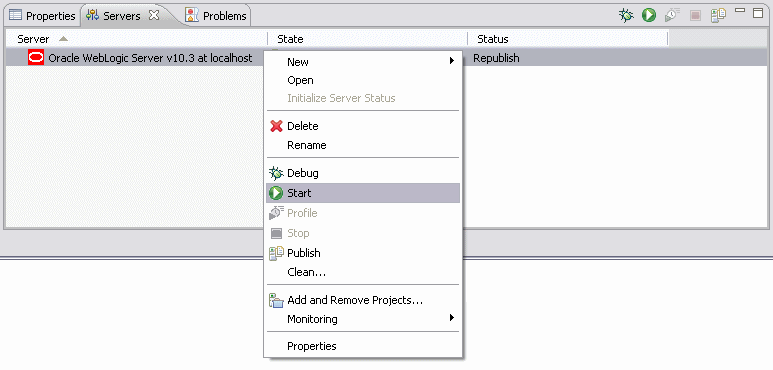The height and width of the screenshot is (370, 773).
Task: Click the greyed Stop menu entry
Action: (363, 233)
